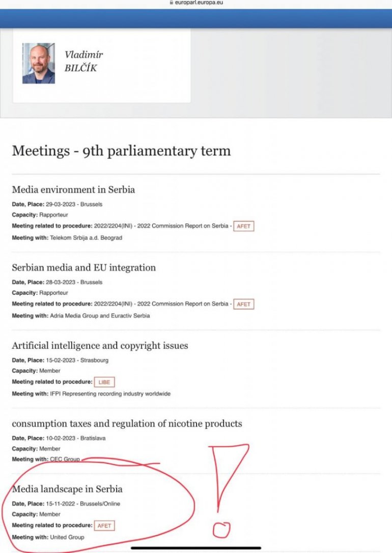Click the blue header bar

[196, 18]
